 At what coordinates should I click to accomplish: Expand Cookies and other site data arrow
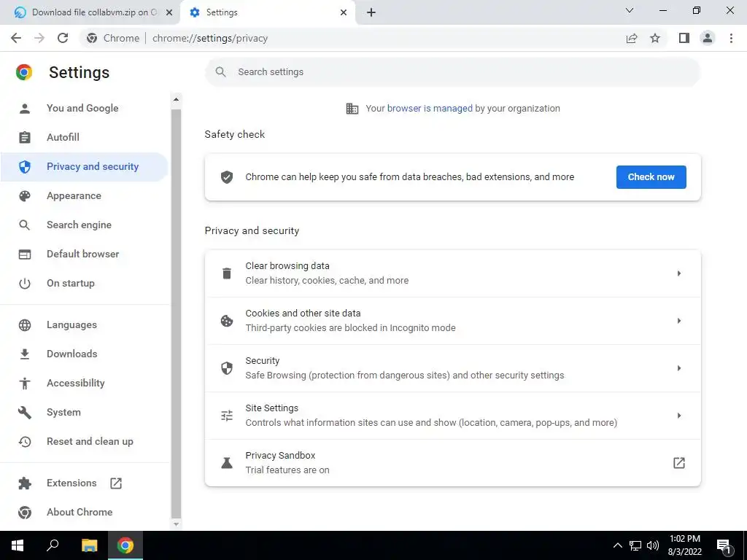point(679,321)
